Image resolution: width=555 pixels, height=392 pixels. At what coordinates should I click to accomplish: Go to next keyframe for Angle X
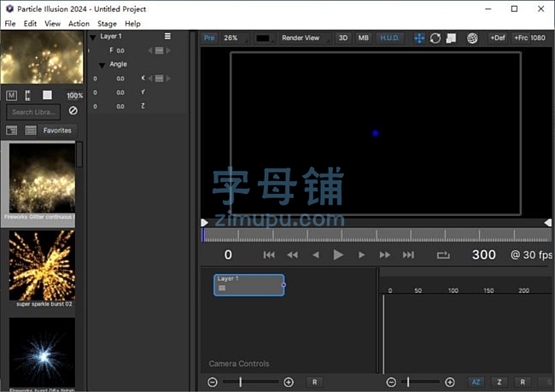(168, 79)
